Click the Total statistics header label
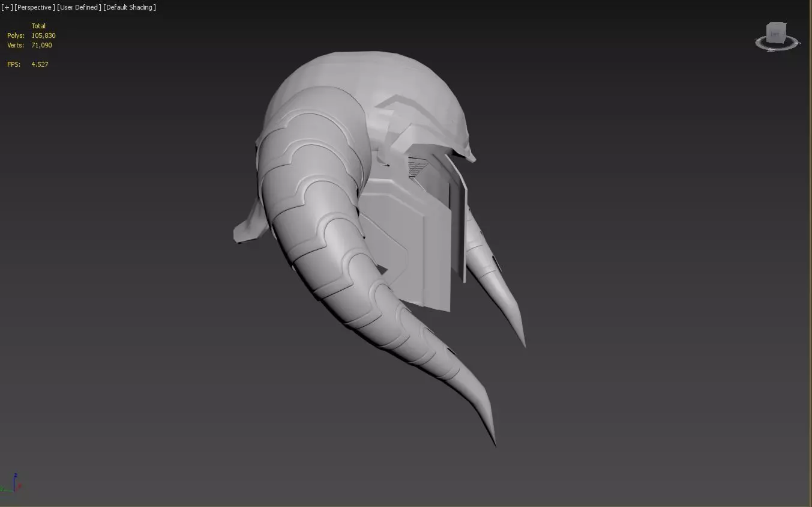Screen dimensions: 812x507 [x=38, y=26]
